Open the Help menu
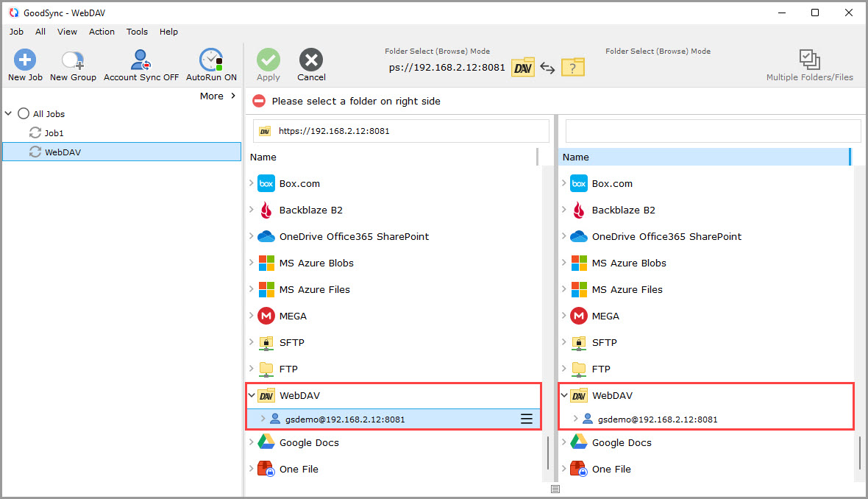This screenshot has height=499, width=868. pos(169,32)
